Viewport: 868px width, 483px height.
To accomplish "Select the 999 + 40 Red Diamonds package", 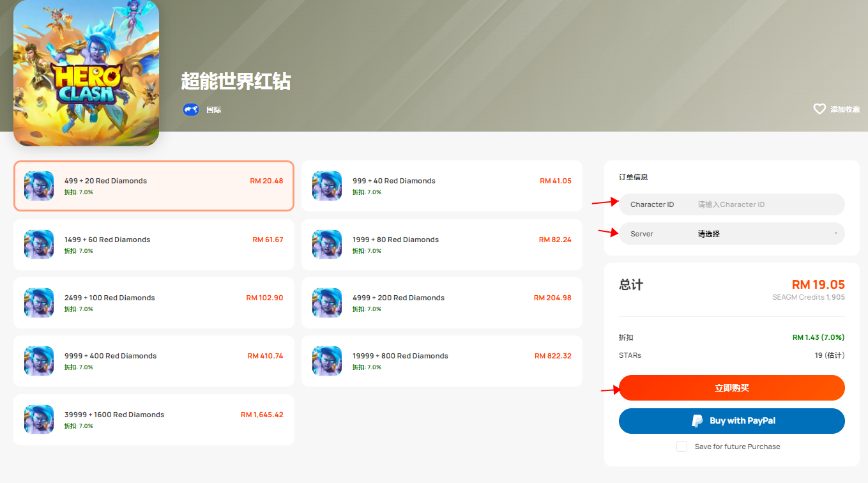I will tap(442, 186).
